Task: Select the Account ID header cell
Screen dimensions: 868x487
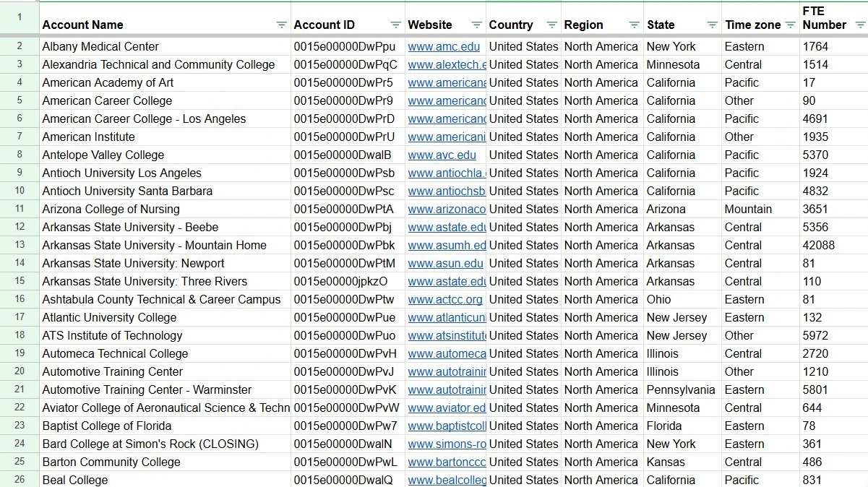Action: 348,18
